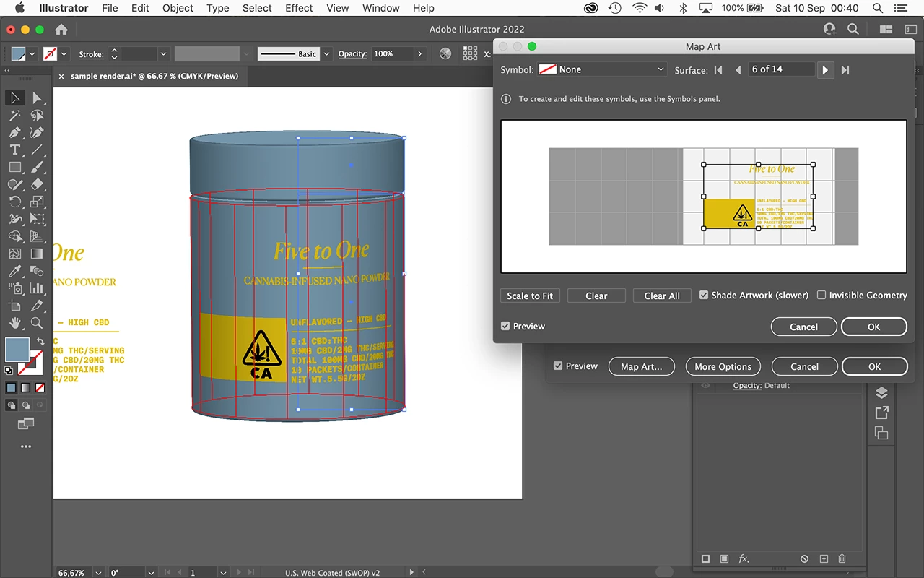Open the Edit Toolbar three-dots button
The image size is (924, 578).
[26, 447]
